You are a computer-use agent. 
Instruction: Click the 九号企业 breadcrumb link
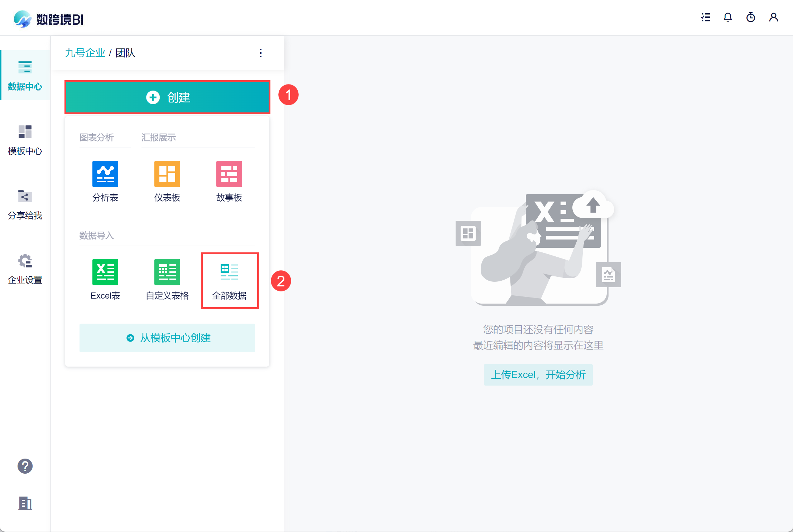click(85, 53)
